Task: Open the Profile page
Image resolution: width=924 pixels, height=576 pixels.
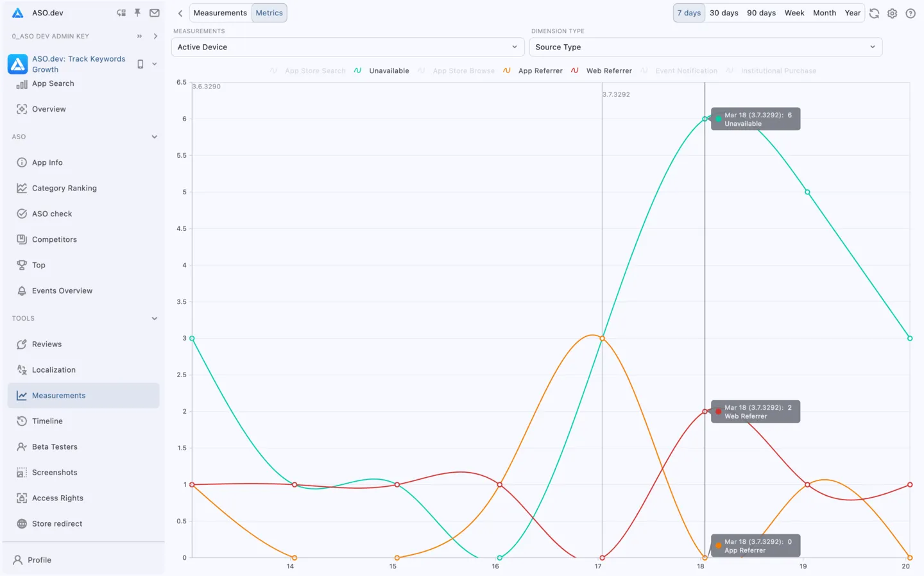Action: 40,559
